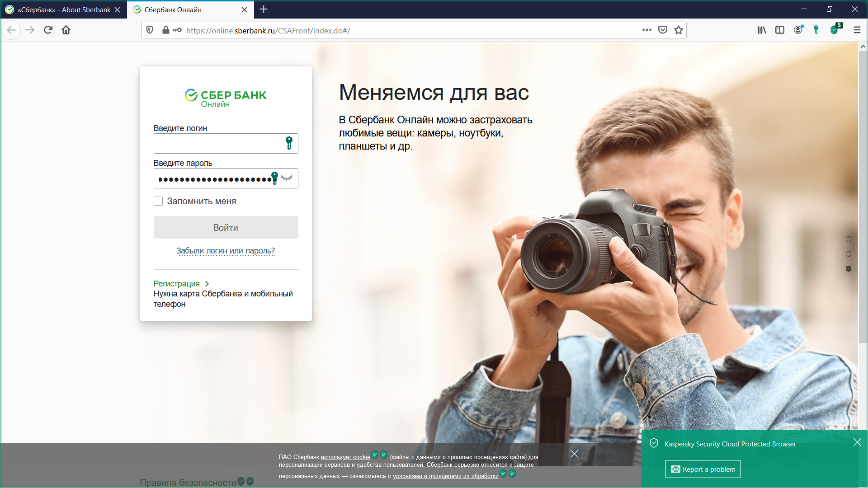Open saved logins key icon in address bar
868x488 pixels.
pos(177,30)
